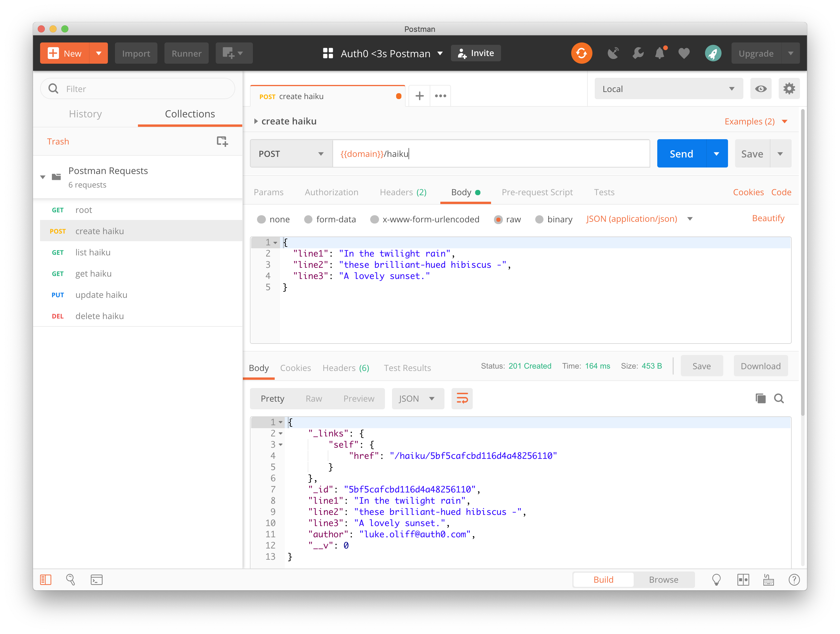
Task: Select the binary body type radio
Action: click(x=539, y=220)
